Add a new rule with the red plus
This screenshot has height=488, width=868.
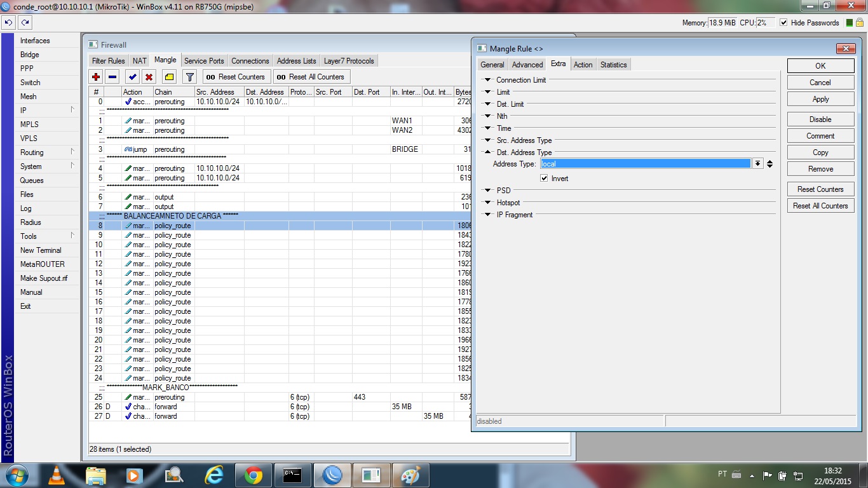tap(96, 77)
